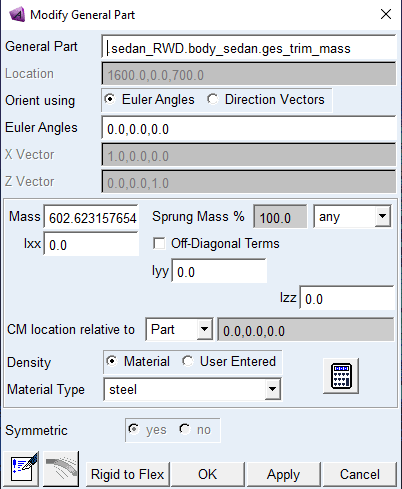
Task: Click the curved geometry icon beside comments
Action: [x=61, y=469]
